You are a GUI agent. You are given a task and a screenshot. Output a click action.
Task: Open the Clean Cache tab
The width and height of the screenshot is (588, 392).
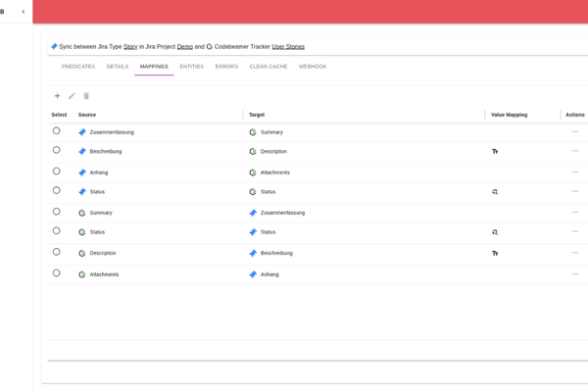click(x=269, y=67)
